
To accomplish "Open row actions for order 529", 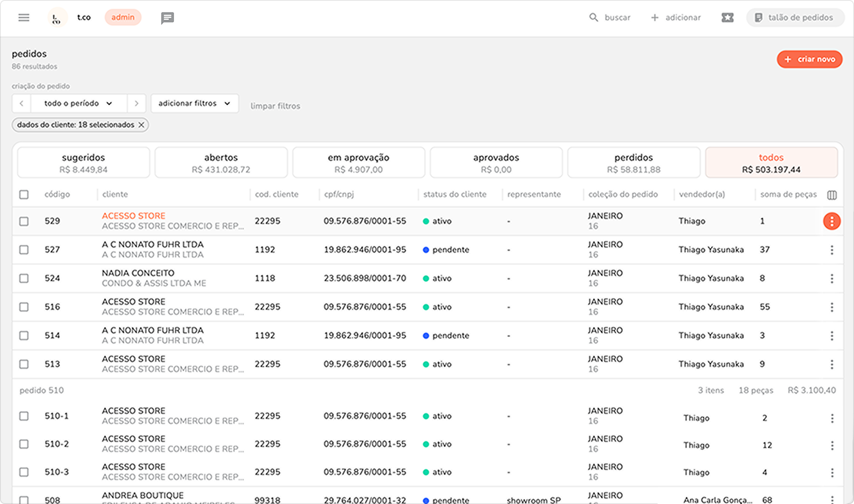I will point(832,221).
